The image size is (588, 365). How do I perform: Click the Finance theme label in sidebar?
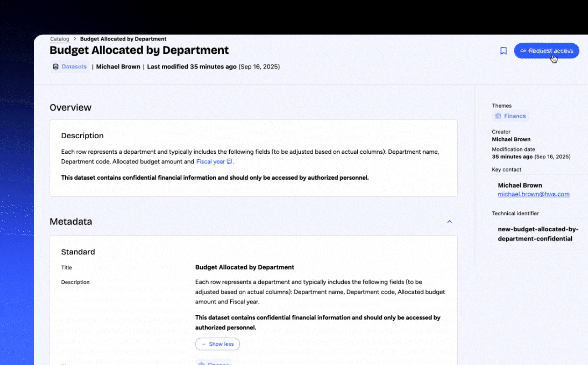click(x=515, y=116)
